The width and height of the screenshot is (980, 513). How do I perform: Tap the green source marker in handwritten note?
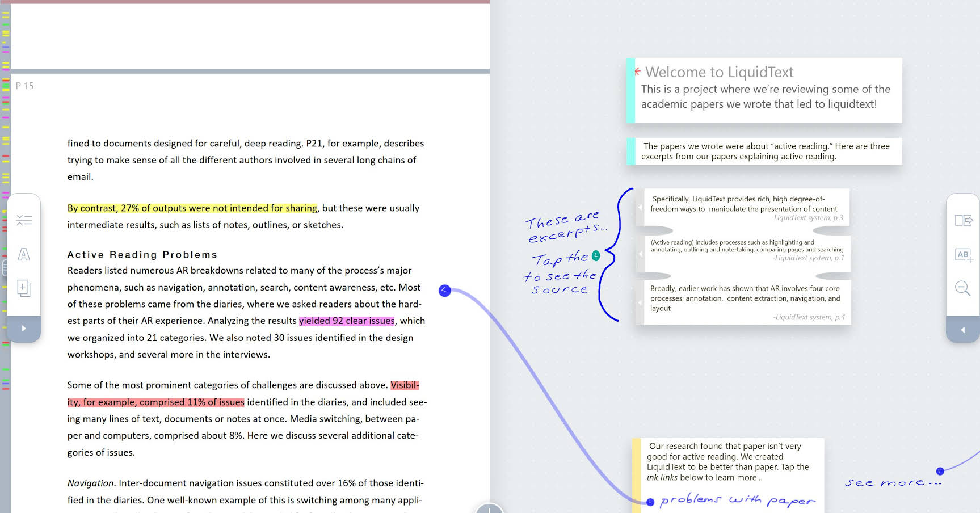click(x=596, y=255)
